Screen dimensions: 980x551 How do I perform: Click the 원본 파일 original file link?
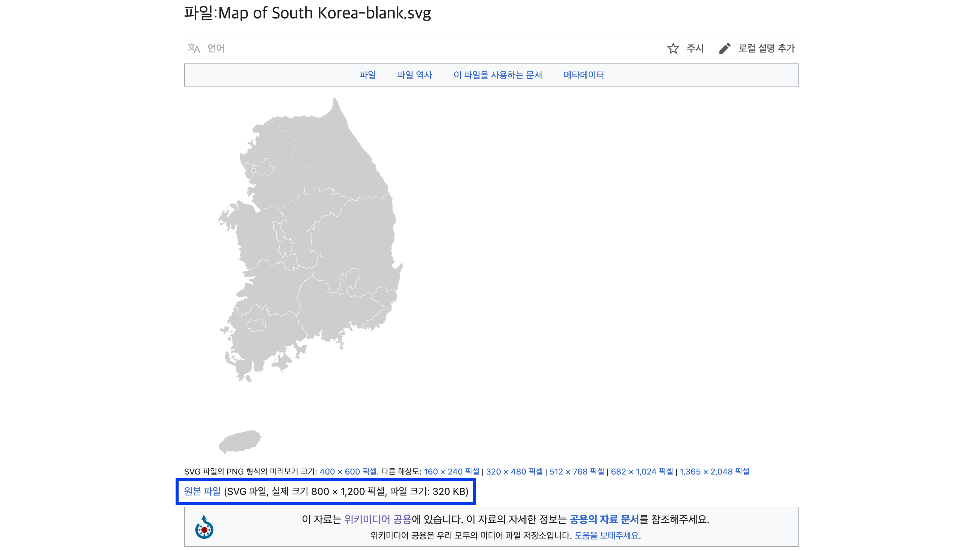[x=202, y=491]
